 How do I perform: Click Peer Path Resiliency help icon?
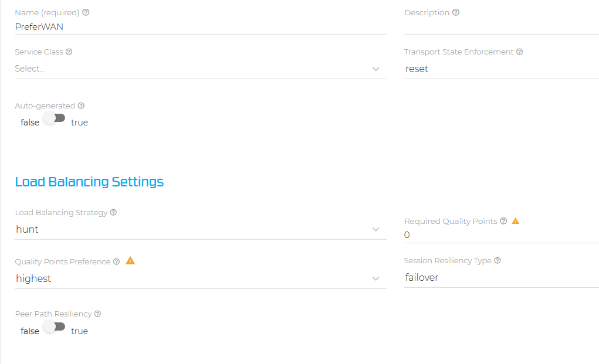tap(98, 314)
